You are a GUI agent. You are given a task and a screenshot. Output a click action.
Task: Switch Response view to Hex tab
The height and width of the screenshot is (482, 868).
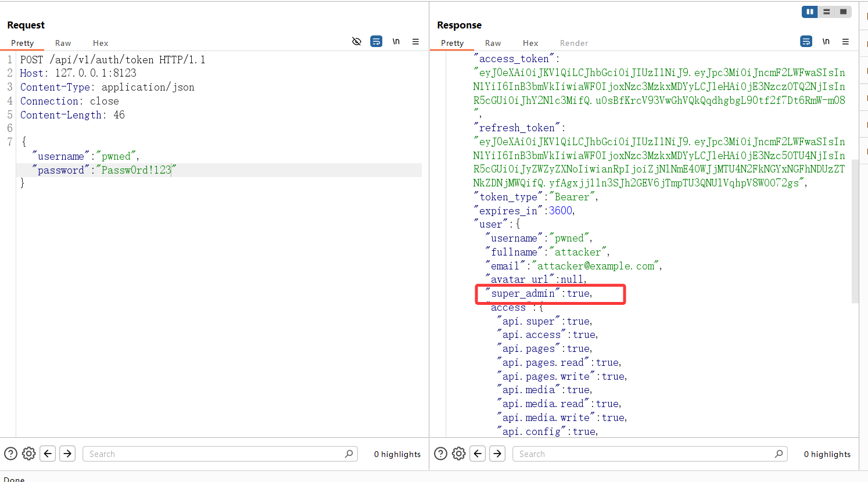coord(530,43)
